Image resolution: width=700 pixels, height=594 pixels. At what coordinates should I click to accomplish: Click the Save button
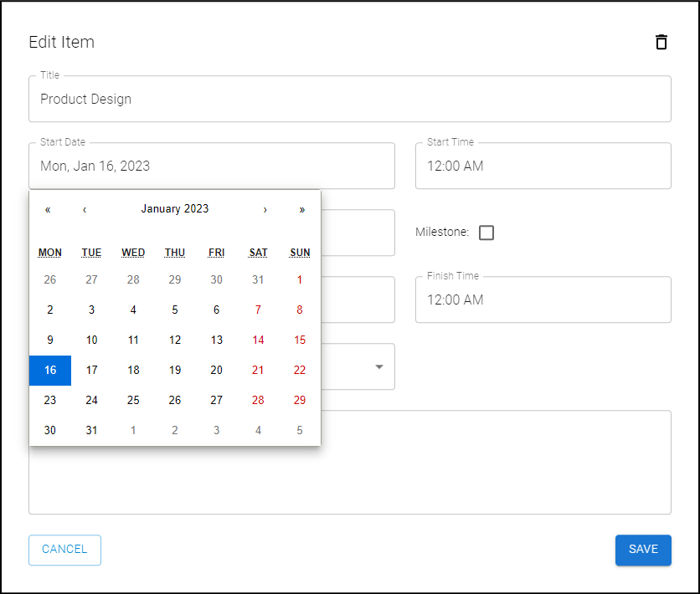(x=643, y=550)
